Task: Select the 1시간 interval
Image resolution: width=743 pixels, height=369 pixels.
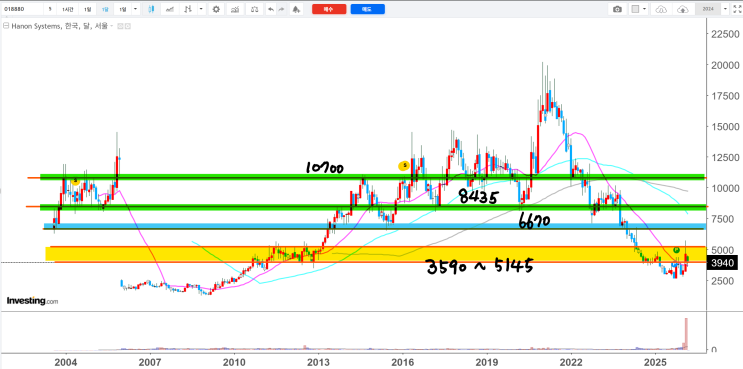Action: [x=67, y=9]
